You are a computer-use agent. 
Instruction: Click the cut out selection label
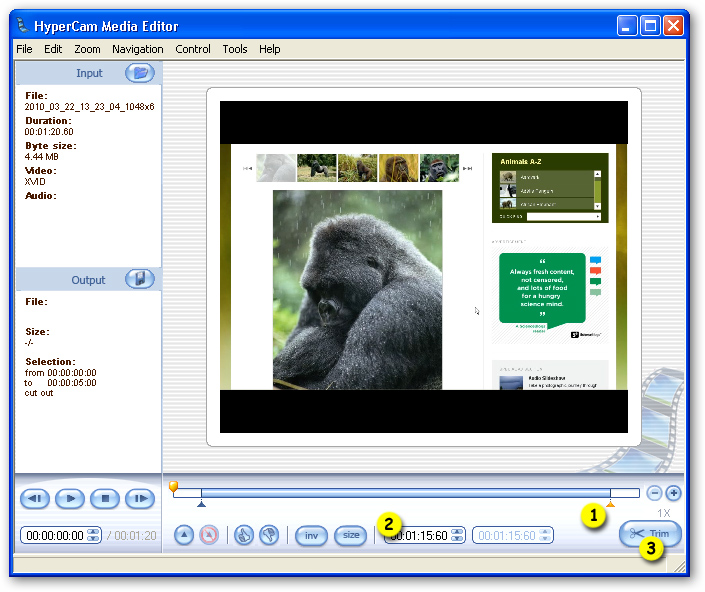pyautogui.click(x=39, y=393)
